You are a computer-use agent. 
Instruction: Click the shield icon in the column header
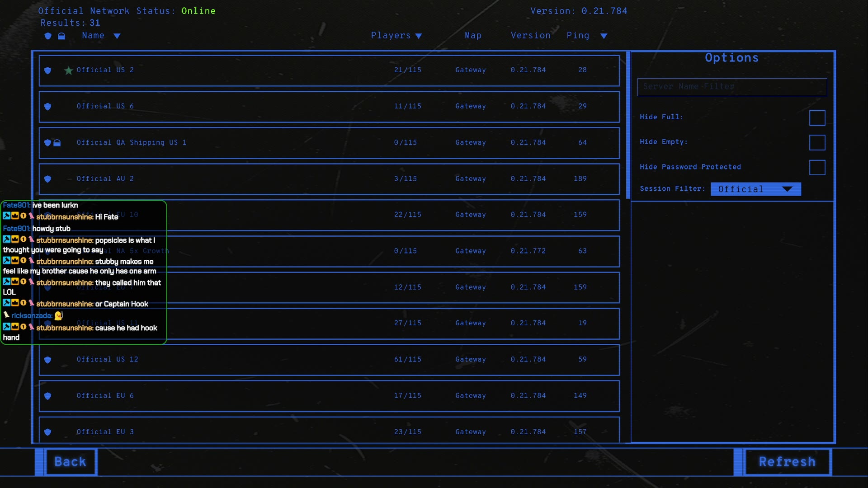[x=48, y=36]
